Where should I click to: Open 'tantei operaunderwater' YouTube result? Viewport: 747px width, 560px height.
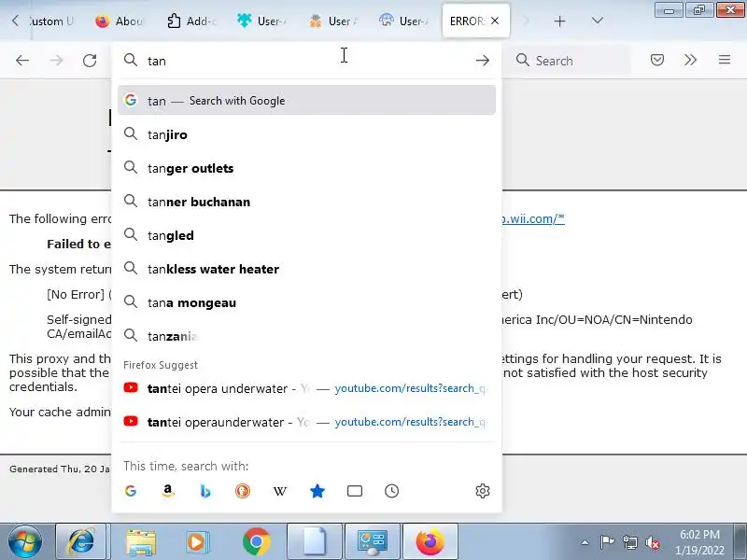pos(307,422)
